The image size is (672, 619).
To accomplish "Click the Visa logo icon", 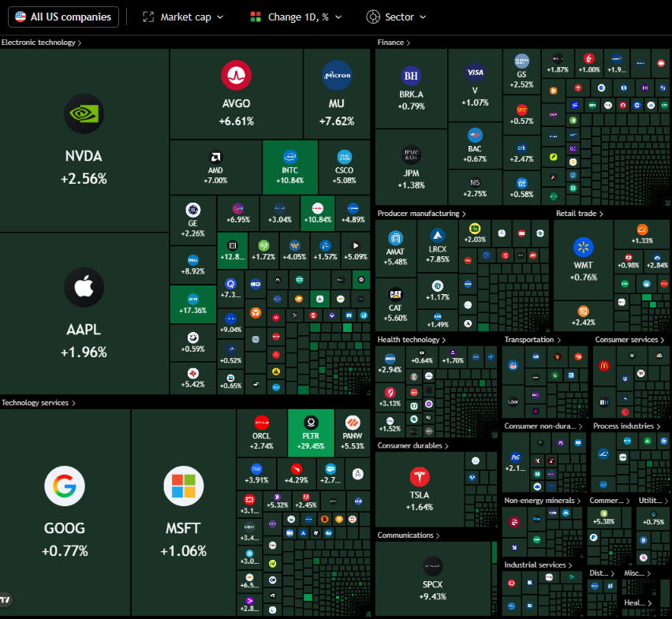I will click(475, 73).
